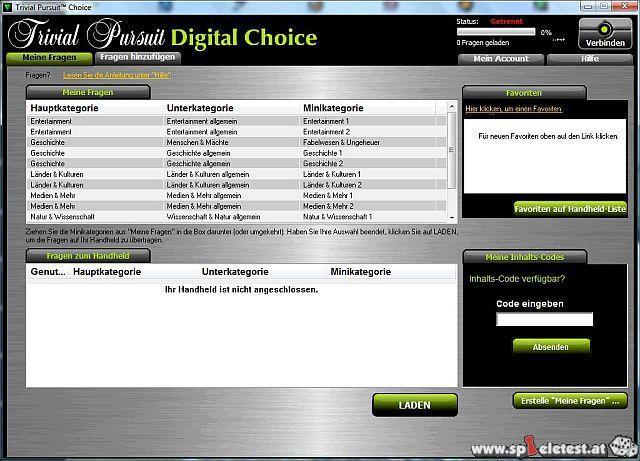Image resolution: width=640 pixels, height=461 pixels.
Task: Select the Geschichte 2 row
Action: pyautogui.click(x=237, y=164)
